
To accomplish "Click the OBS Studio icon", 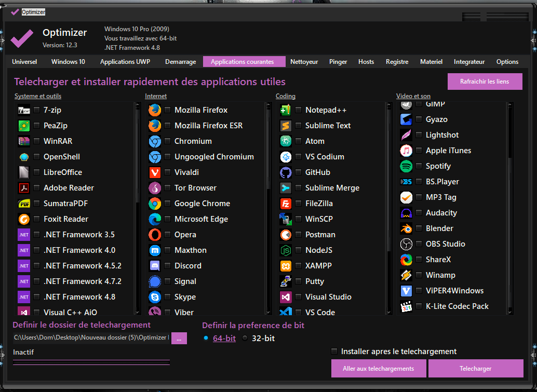I will [406, 244].
